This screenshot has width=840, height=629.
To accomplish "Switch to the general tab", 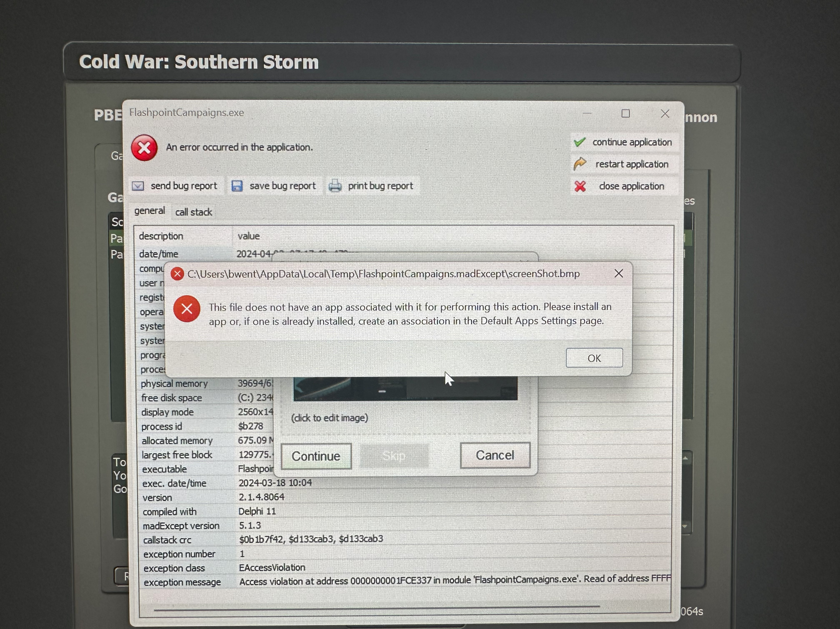I will pyautogui.click(x=150, y=211).
